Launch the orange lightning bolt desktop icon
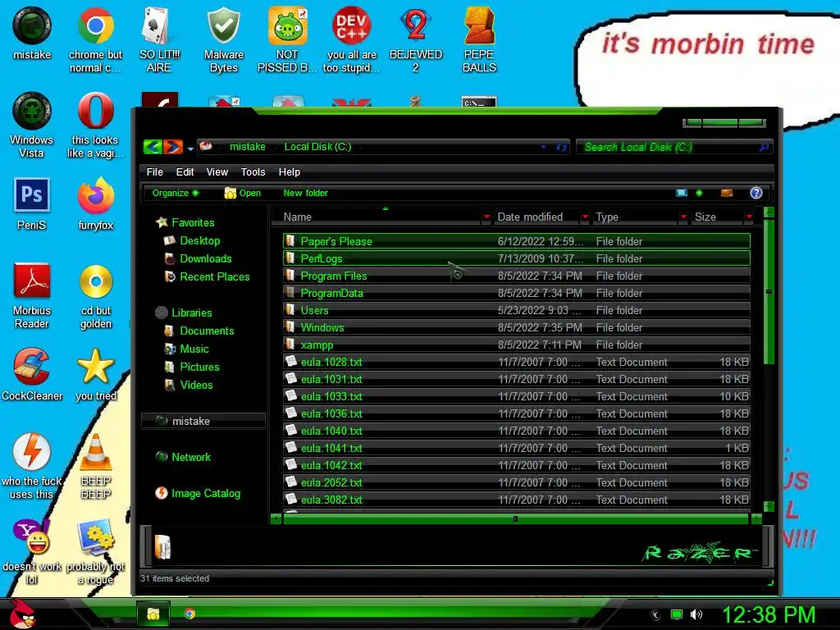 (32, 465)
